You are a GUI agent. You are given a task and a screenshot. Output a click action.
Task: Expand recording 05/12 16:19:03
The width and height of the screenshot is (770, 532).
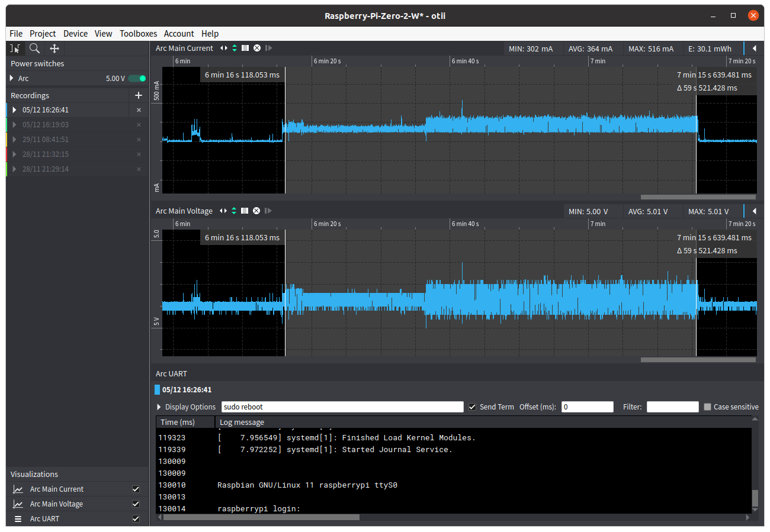click(x=15, y=125)
